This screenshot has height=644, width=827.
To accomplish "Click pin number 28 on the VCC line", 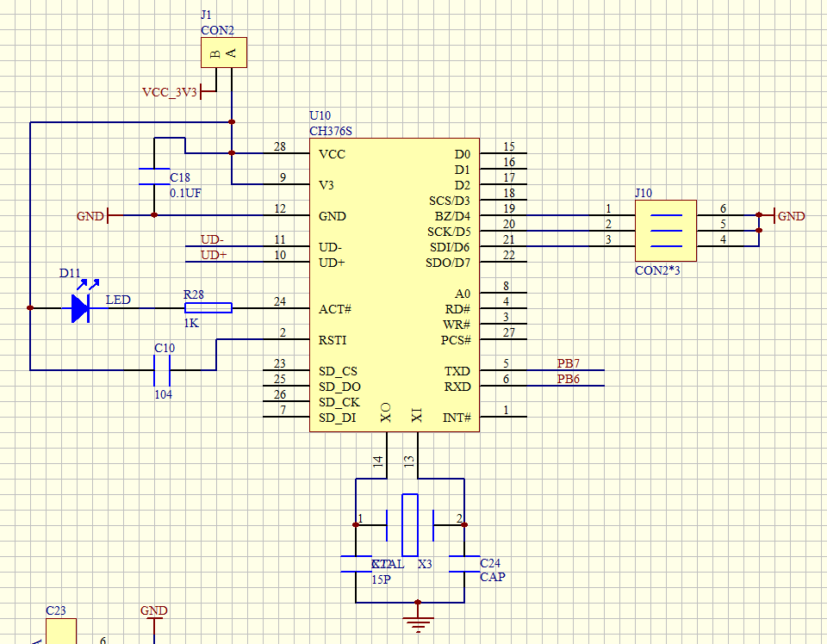I will (279, 146).
